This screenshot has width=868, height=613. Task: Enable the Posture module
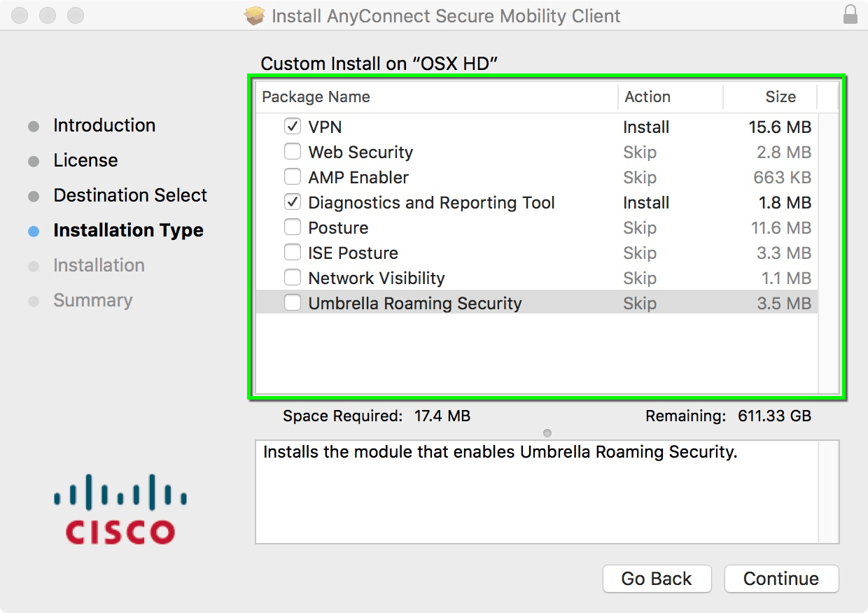[x=293, y=227]
